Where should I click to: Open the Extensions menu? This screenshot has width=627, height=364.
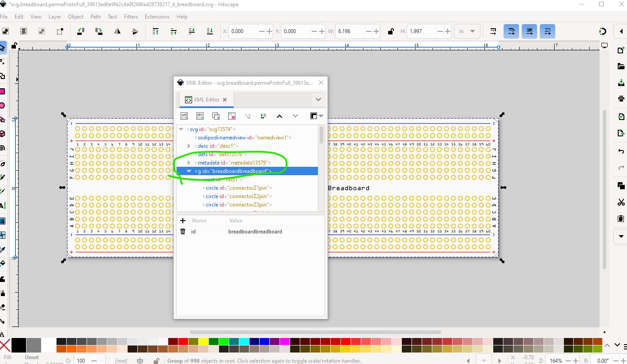tap(157, 17)
